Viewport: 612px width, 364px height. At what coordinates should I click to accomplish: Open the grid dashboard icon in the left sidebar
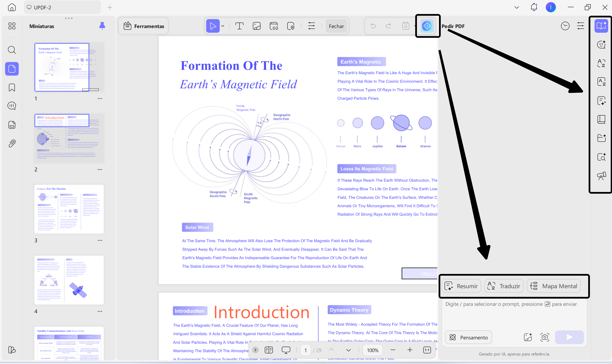(12, 26)
